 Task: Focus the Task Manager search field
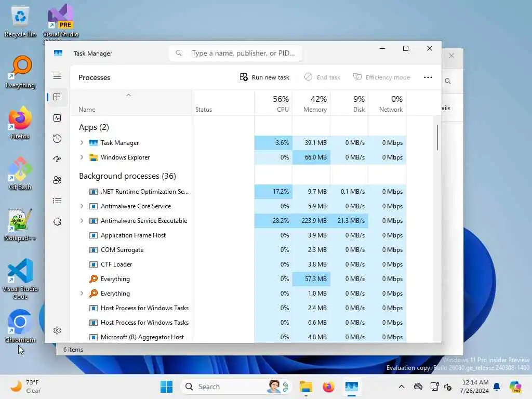click(235, 54)
